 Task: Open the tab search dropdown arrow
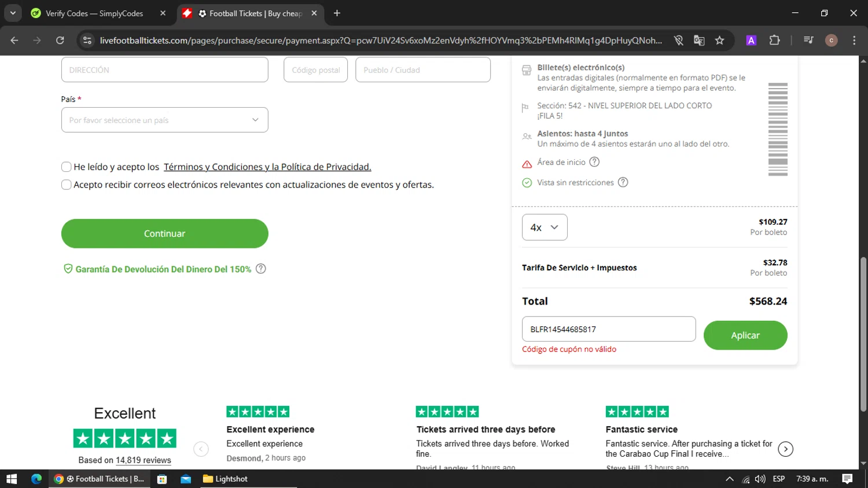[x=13, y=13]
